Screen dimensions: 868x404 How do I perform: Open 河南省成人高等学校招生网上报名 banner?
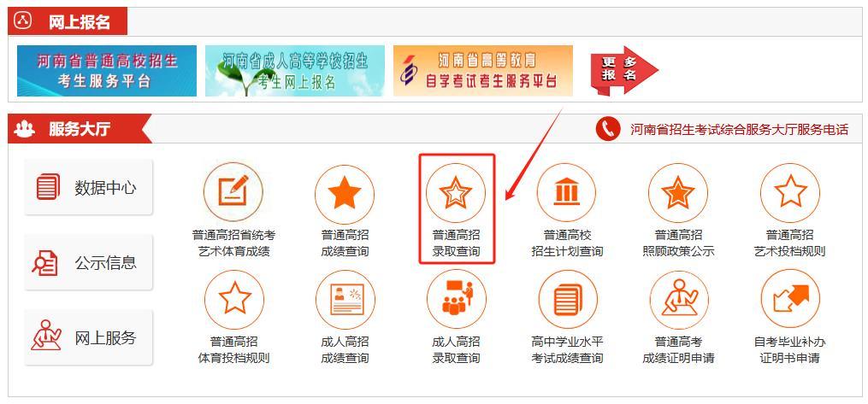tap(295, 71)
